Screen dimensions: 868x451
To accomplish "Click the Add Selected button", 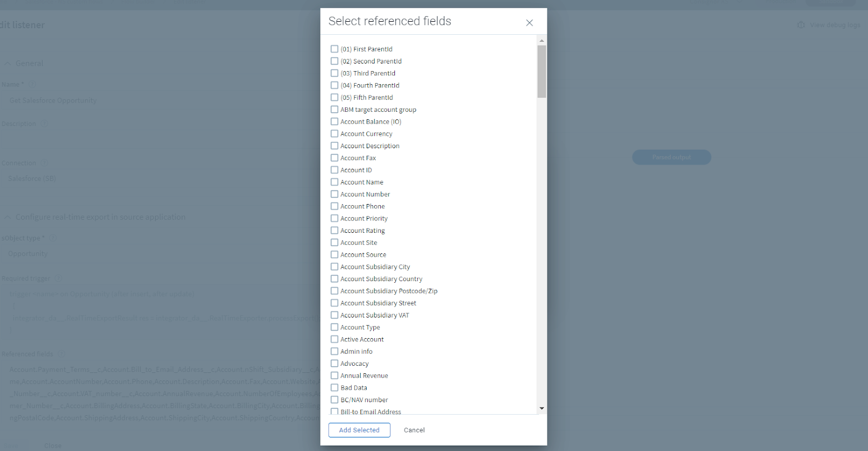I will tap(359, 430).
